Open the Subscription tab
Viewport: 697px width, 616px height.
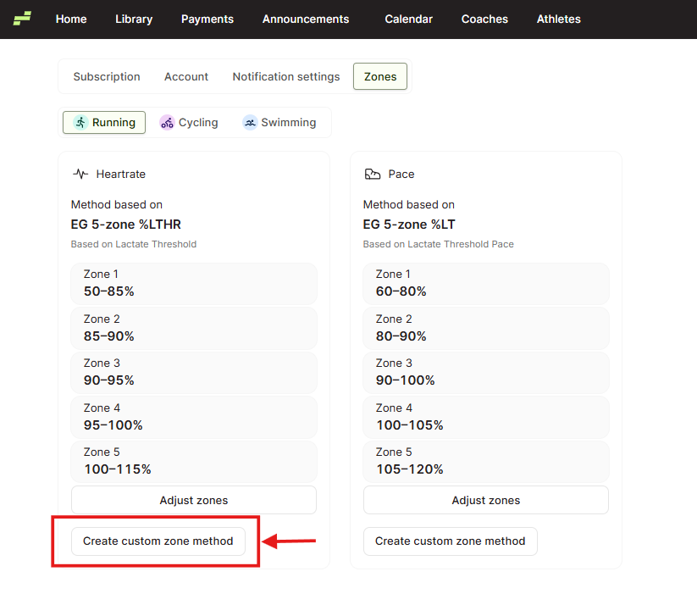[x=107, y=76]
